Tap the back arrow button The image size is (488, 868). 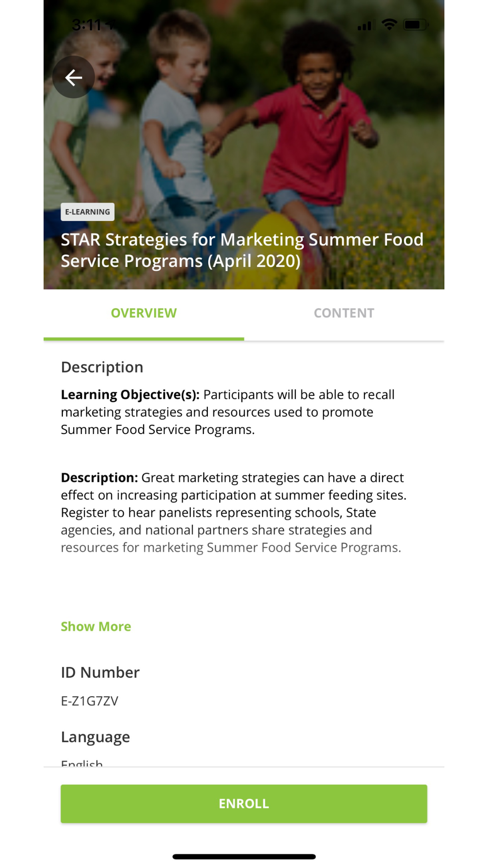74,77
